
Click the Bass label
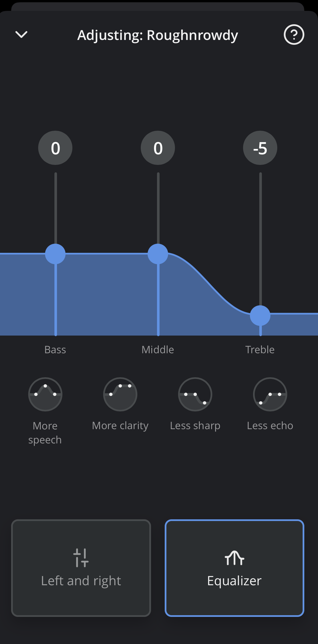55,350
